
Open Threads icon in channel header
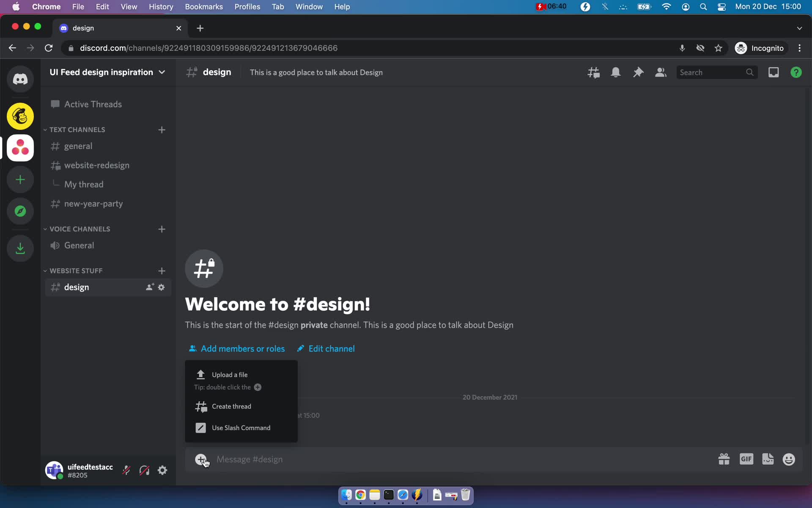[x=593, y=72]
